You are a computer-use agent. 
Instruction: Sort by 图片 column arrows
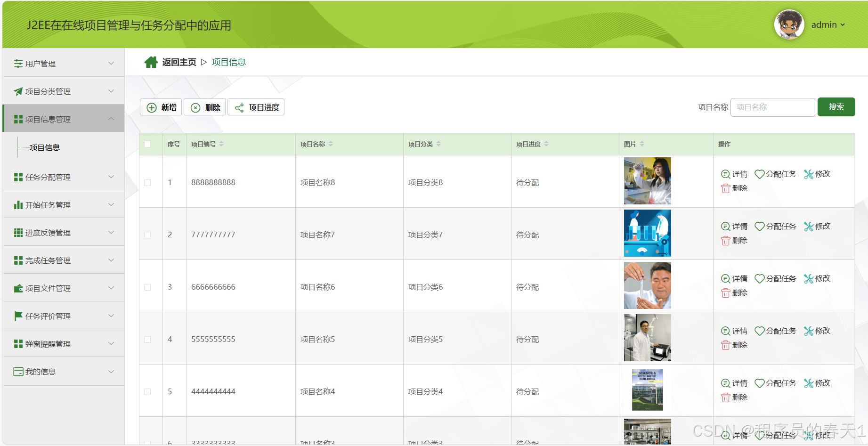point(642,144)
